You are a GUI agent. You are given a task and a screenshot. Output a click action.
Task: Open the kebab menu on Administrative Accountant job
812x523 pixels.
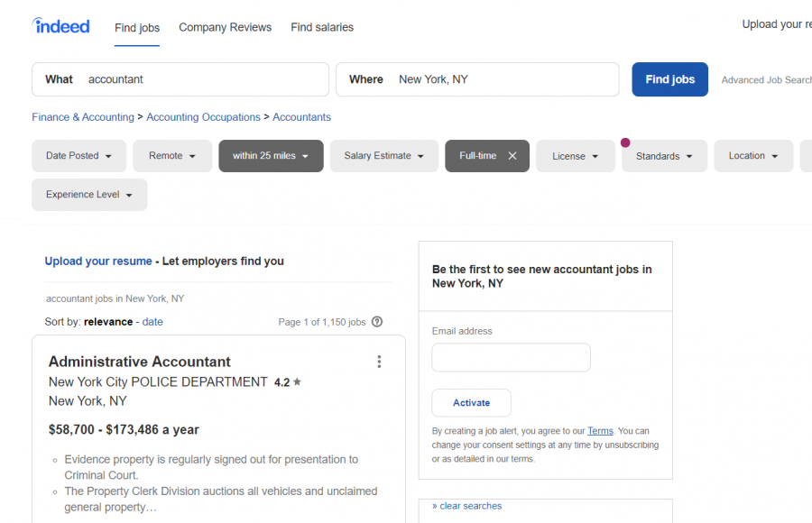[x=379, y=361]
